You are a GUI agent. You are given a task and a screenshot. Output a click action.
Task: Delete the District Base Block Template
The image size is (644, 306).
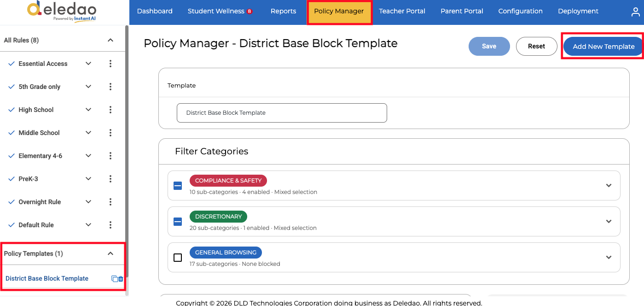tap(121, 279)
